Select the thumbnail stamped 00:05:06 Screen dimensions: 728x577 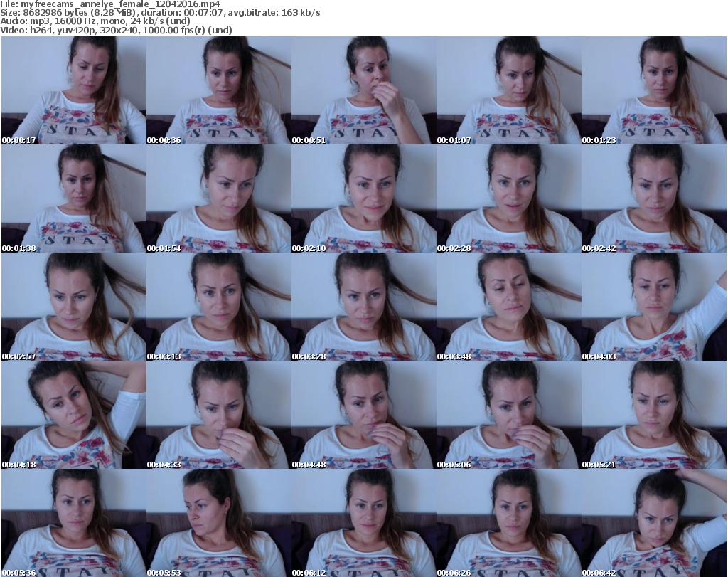click(x=509, y=415)
